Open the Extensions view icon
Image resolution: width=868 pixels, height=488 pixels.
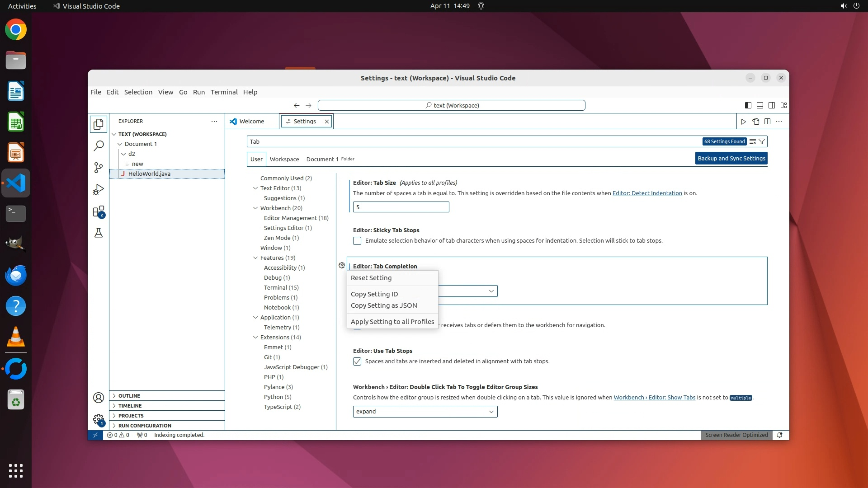coord(98,211)
